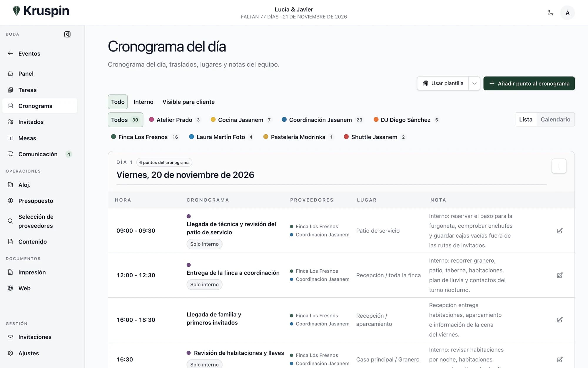Edit the 09:00 - 09:30 row
This screenshot has height=368, width=588.
pyautogui.click(x=560, y=231)
